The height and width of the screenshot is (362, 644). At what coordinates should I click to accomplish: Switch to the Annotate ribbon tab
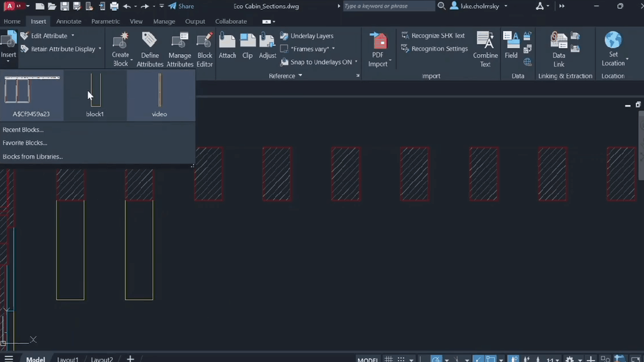click(69, 21)
